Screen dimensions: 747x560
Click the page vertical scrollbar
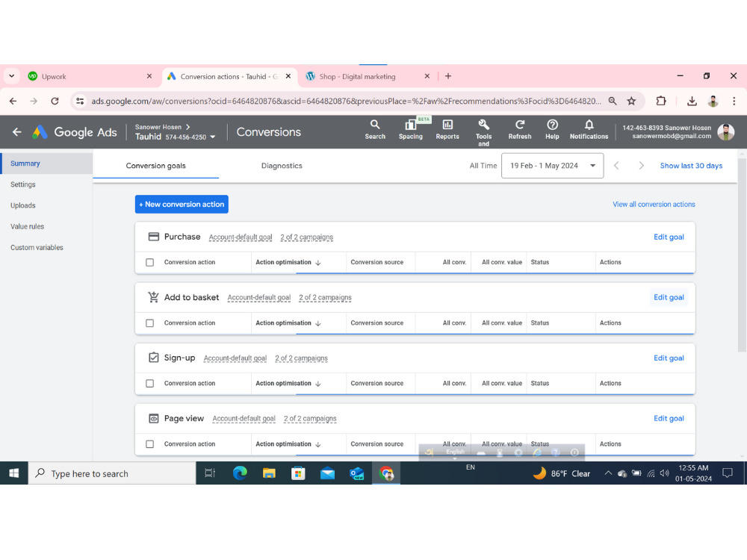pos(742,255)
